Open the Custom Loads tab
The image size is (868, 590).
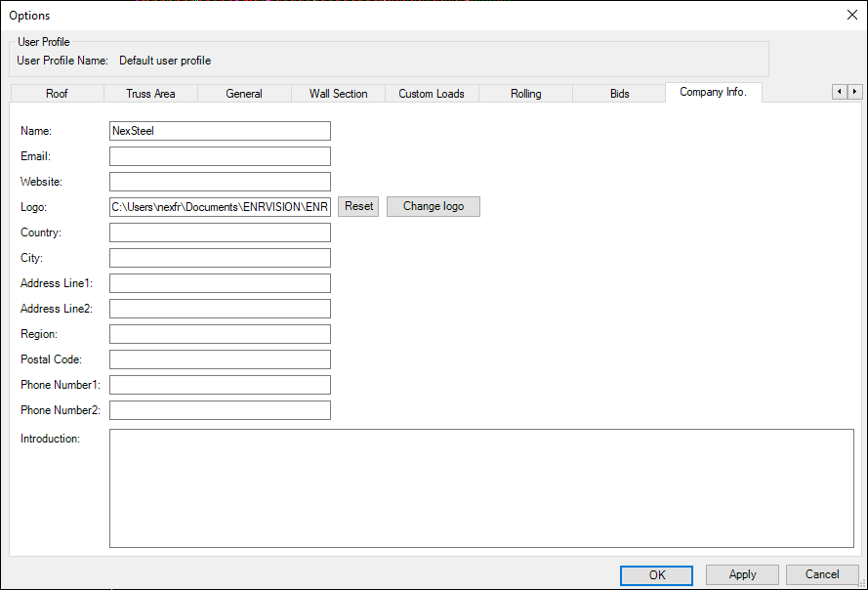[x=432, y=94]
